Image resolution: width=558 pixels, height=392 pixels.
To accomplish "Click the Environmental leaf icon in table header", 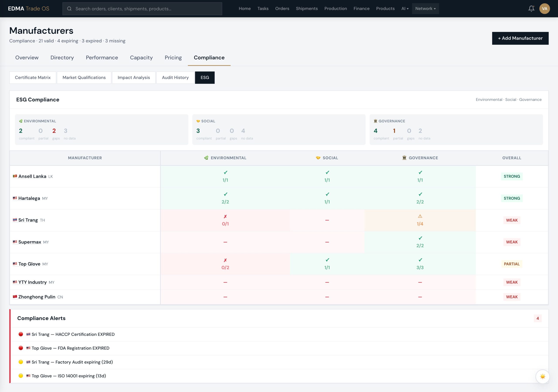I will click(206, 158).
